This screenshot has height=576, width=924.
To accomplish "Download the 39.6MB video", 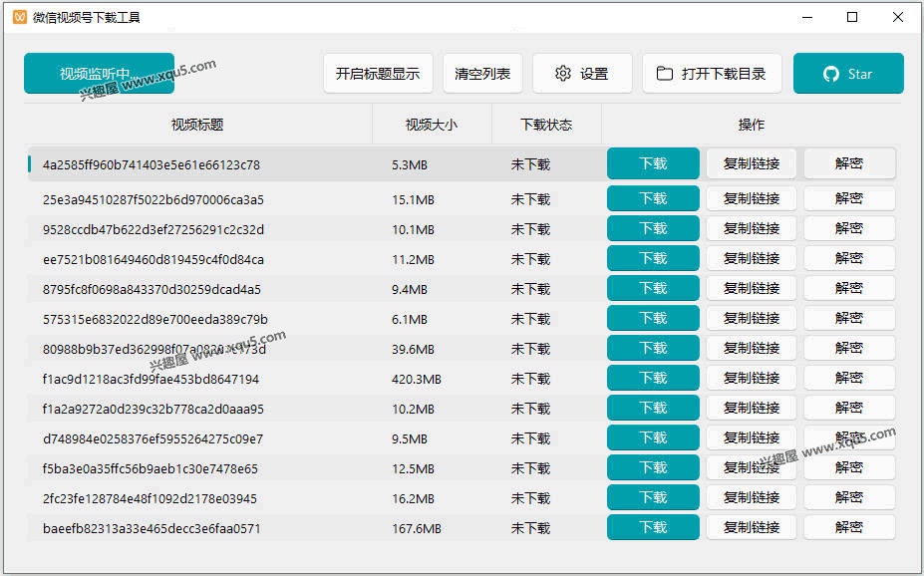I will pyautogui.click(x=653, y=348).
